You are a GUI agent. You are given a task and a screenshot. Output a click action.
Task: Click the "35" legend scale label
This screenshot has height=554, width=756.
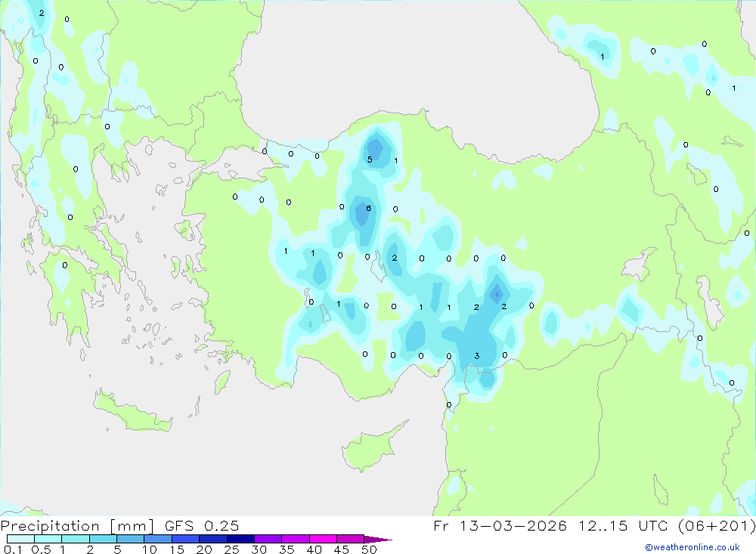(x=287, y=549)
